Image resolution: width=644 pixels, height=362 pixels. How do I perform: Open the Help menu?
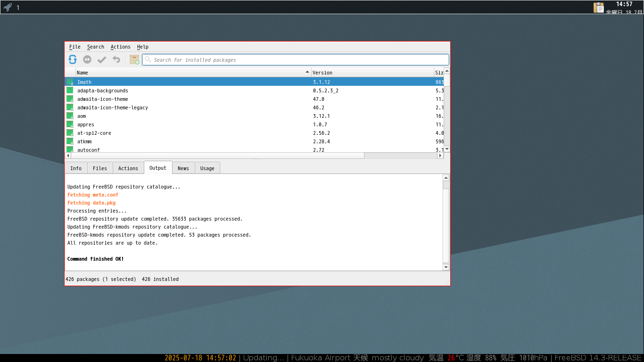[x=142, y=47]
